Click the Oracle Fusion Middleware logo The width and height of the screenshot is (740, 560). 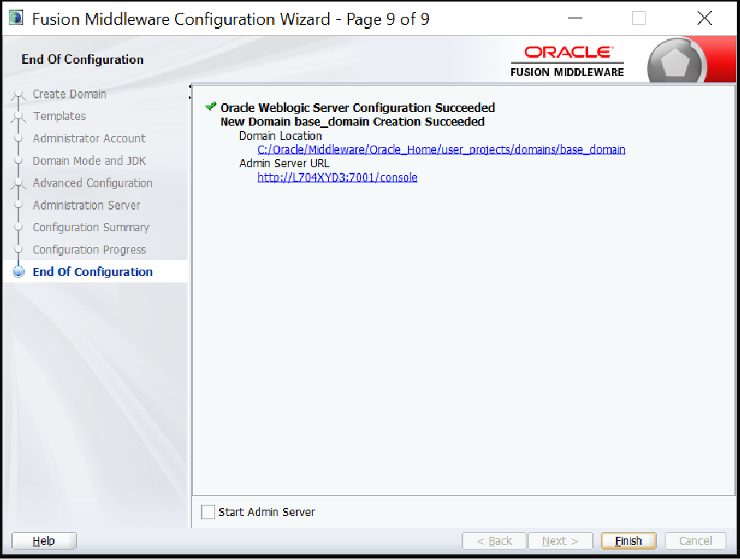567,61
